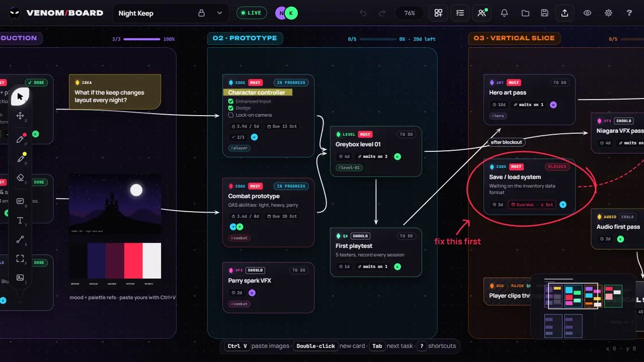Open the 76% zoom level selector
This screenshot has width=644, height=362.
(x=410, y=13)
